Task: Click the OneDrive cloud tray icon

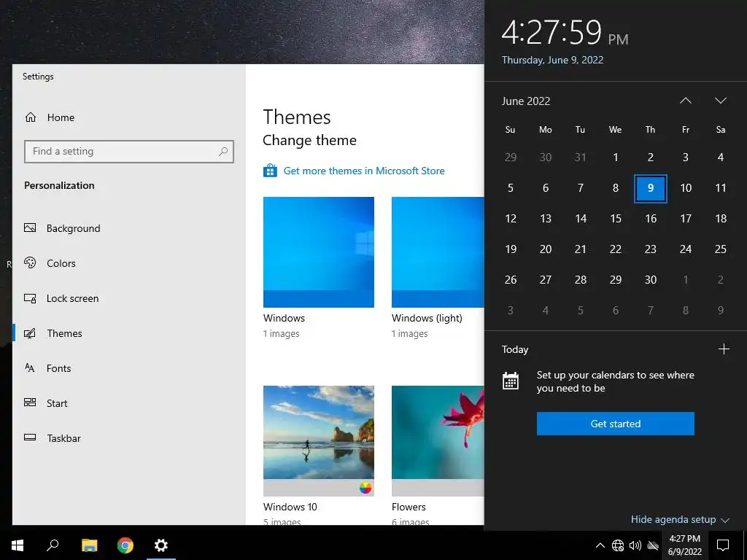Action: pyautogui.click(x=653, y=545)
